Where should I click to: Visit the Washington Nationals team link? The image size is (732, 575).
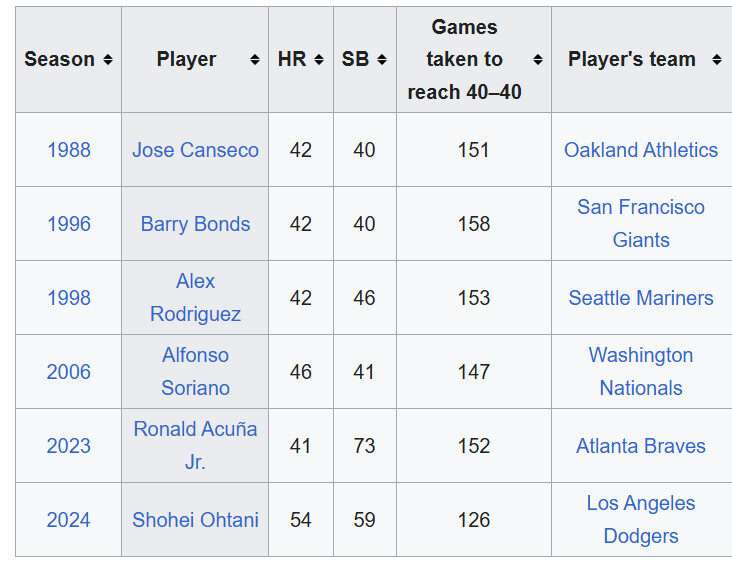point(640,372)
